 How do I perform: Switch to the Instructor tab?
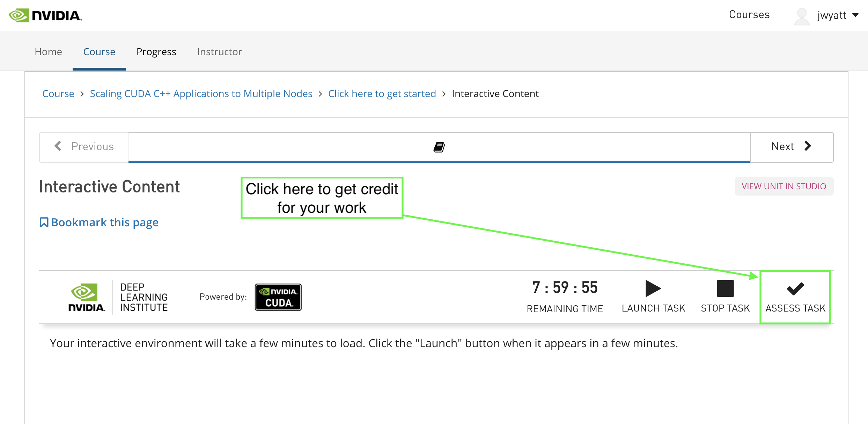(x=219, y=52)
